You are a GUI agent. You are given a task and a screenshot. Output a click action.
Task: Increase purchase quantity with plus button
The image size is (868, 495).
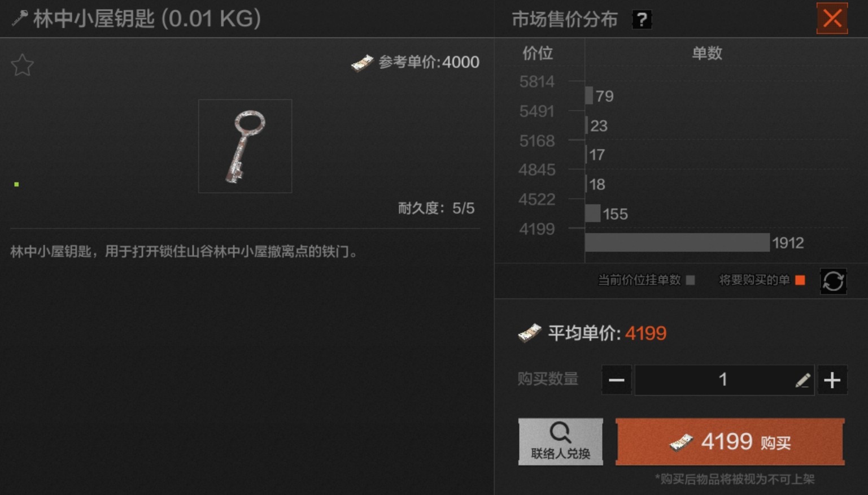(832, 380)
